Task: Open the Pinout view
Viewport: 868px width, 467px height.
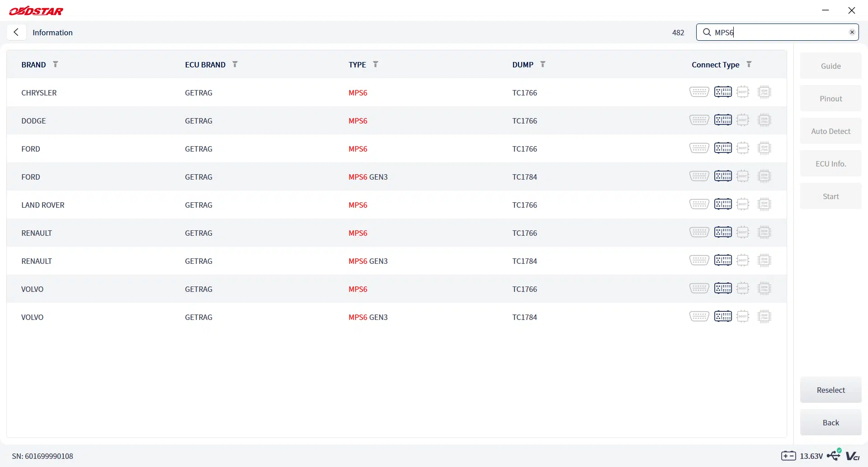Action: [x=830, y=98]
